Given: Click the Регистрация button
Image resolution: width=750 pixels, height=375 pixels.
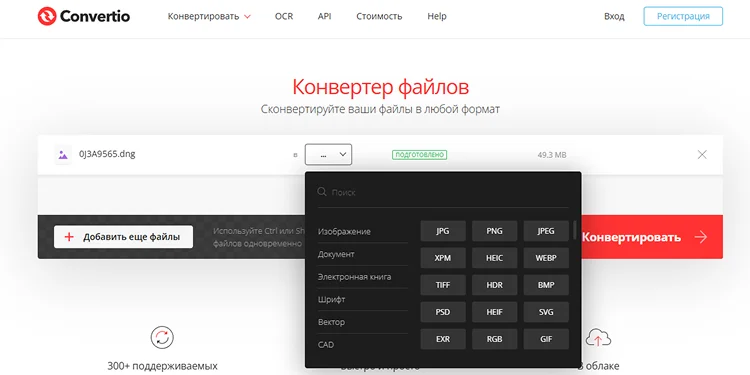Looking at the screenshot, I should point(683,16).
